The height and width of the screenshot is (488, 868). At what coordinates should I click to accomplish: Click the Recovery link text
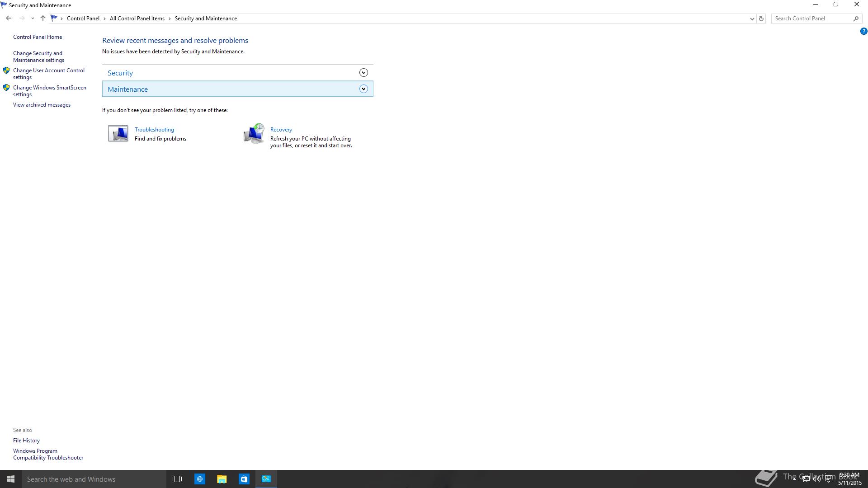coord(281,130)
